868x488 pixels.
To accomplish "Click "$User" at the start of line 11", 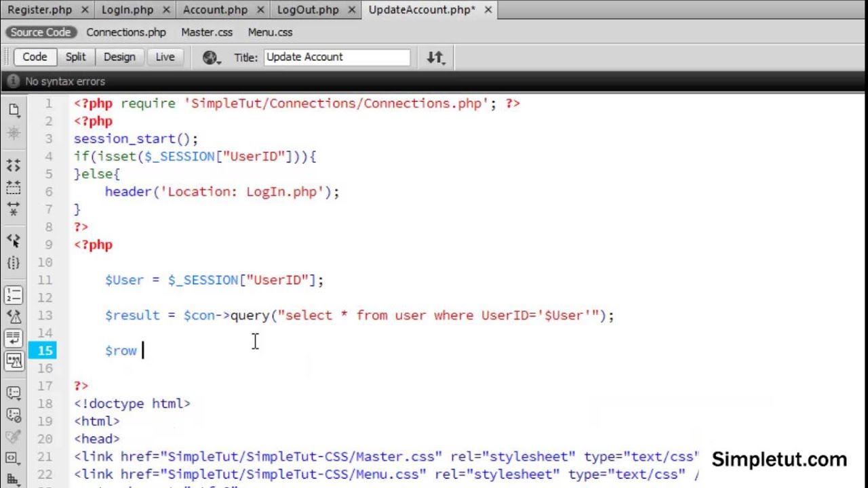I will click(125, 280).
